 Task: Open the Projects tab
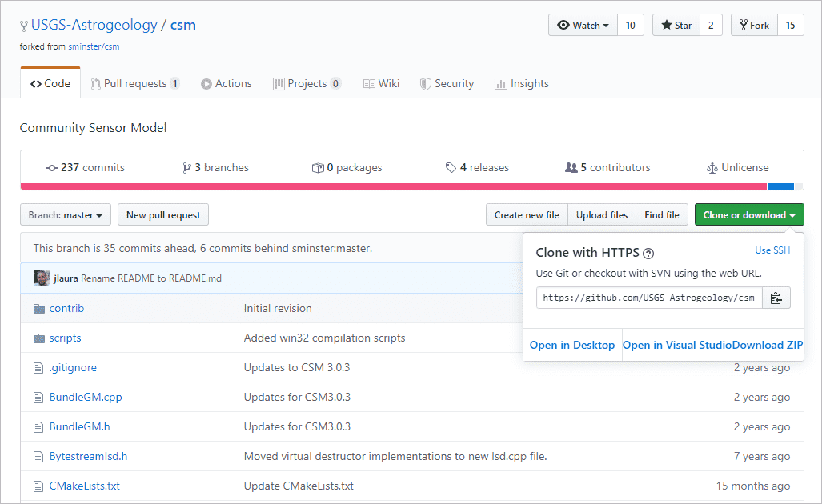pyautogui.click(x=307, y=83)
